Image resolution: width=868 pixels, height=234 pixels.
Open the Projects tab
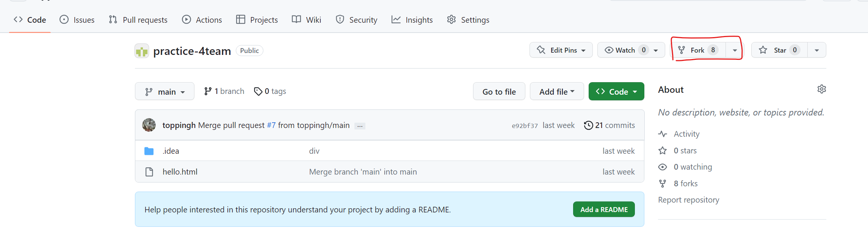(x=257, y=20)
